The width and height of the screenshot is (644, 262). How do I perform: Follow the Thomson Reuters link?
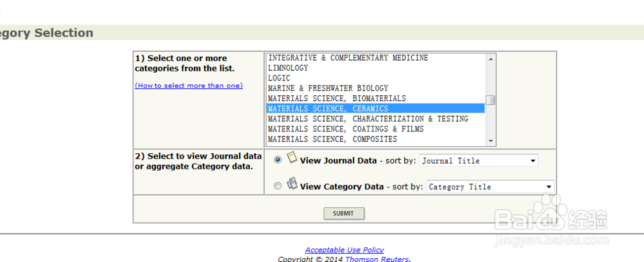377,259
